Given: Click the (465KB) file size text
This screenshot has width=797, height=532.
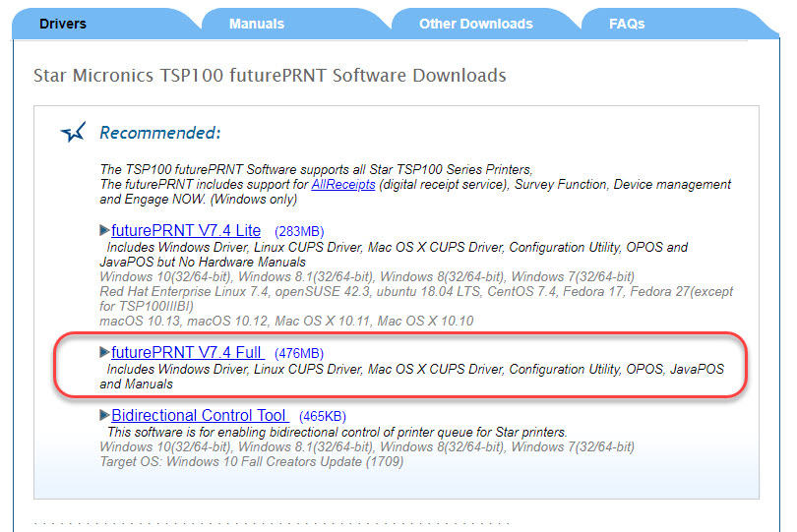Looking at the screenshot, I should (x=323, y=417).
